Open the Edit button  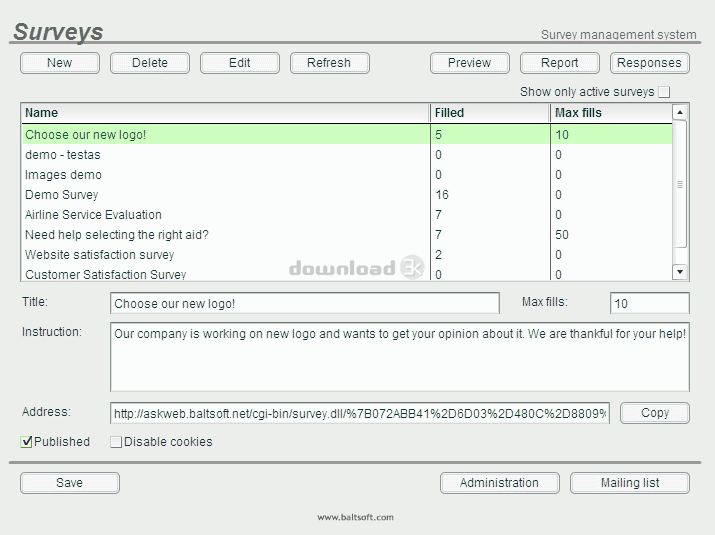[239, 63]
